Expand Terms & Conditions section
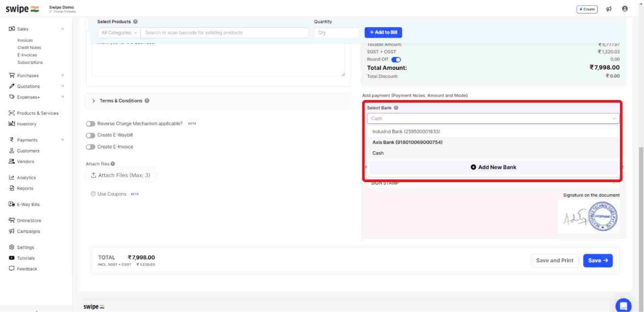 (94, 101)
